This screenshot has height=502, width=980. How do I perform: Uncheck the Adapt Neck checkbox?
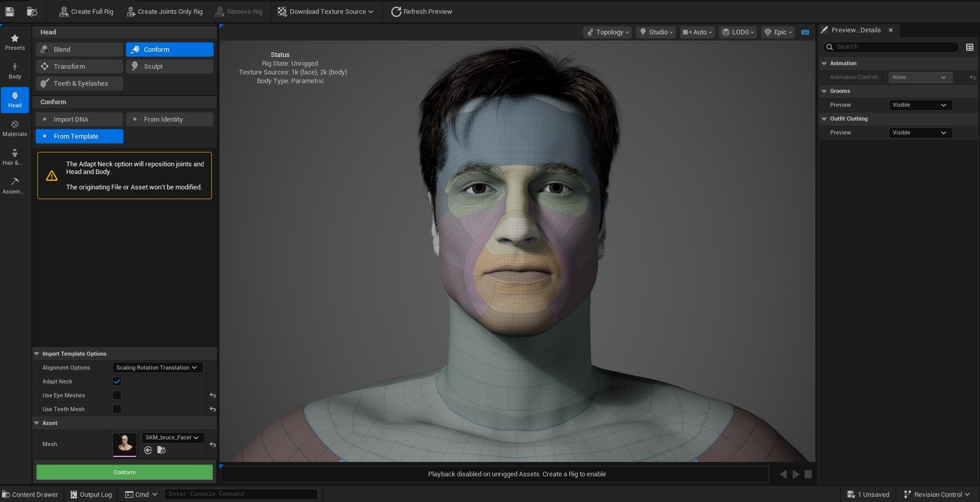click(x=117, y=381)
